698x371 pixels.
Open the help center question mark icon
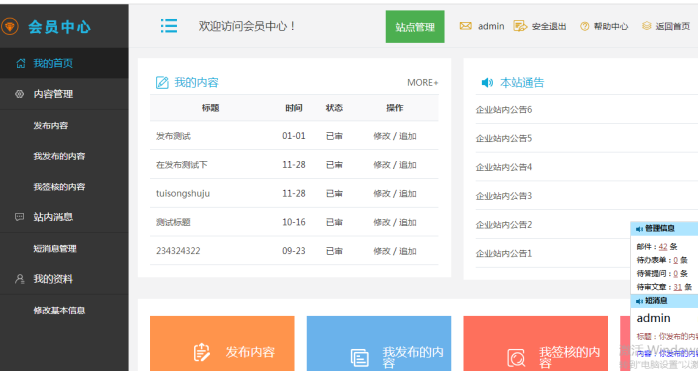point(584,27)
